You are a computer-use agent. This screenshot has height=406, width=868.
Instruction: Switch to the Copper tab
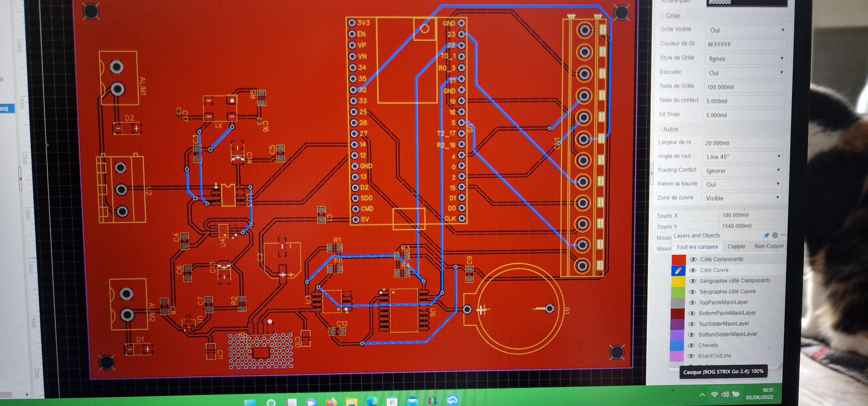736,246
